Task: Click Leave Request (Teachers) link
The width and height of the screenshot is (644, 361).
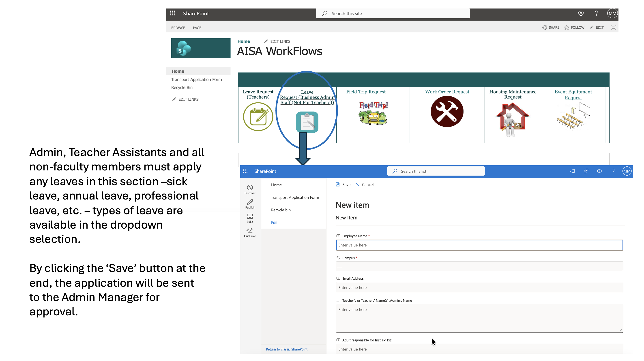Action: [258, 94]
